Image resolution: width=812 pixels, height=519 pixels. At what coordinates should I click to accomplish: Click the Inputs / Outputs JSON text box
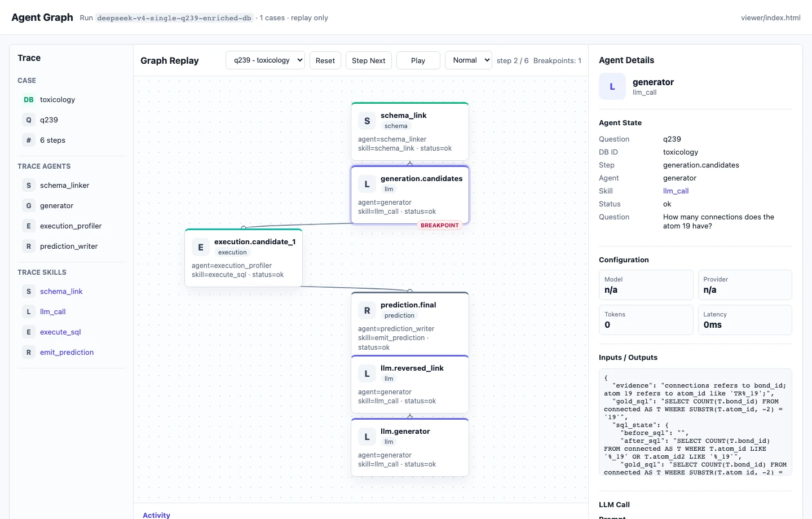695,422
